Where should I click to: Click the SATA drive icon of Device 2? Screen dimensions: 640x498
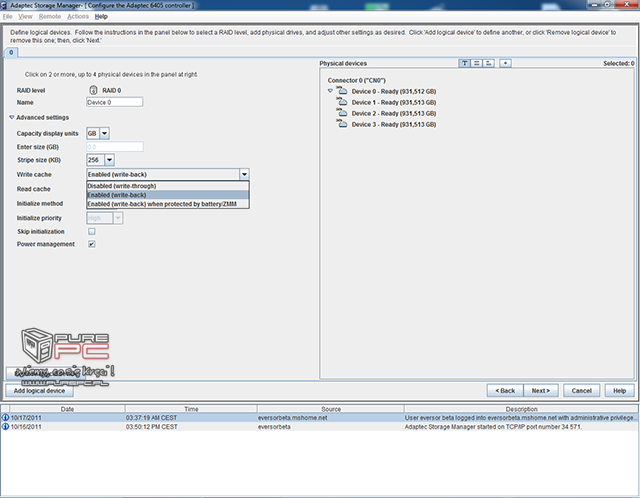click(x=342, y=112)
